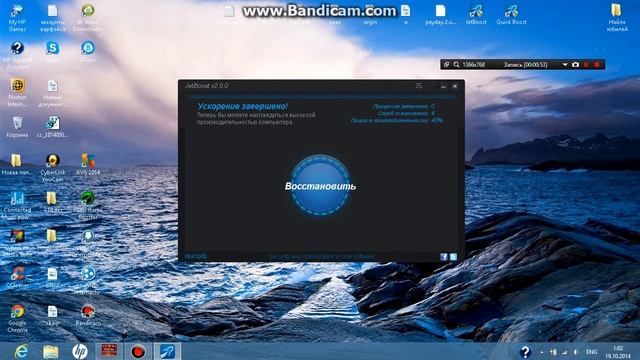Select the Bandicam desktop shortcut
640x360 pixels.
tap(88, 315)
